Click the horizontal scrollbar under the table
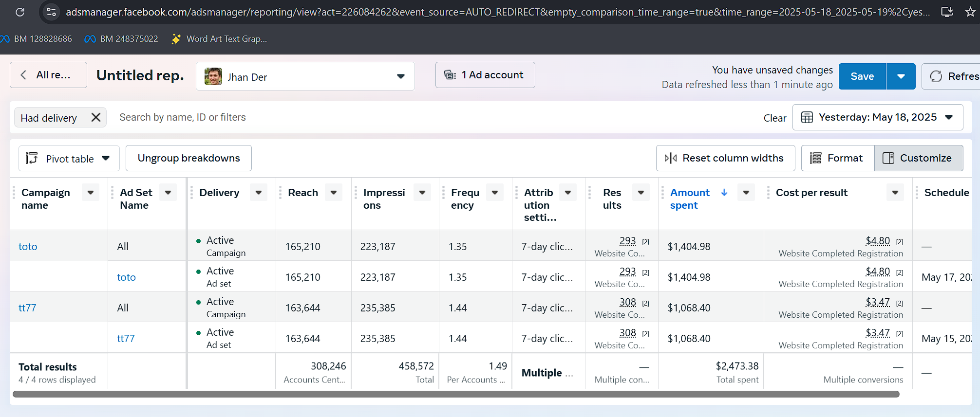 tap(456, 394)
